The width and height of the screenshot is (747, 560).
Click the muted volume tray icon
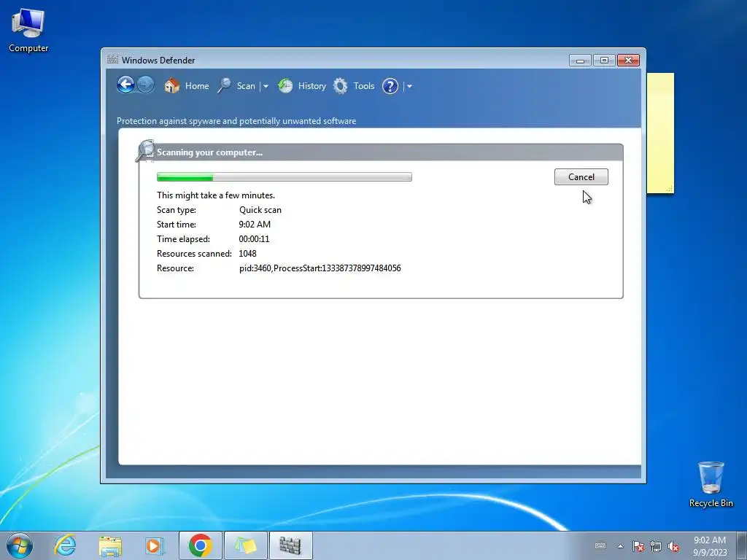(673, 546)
